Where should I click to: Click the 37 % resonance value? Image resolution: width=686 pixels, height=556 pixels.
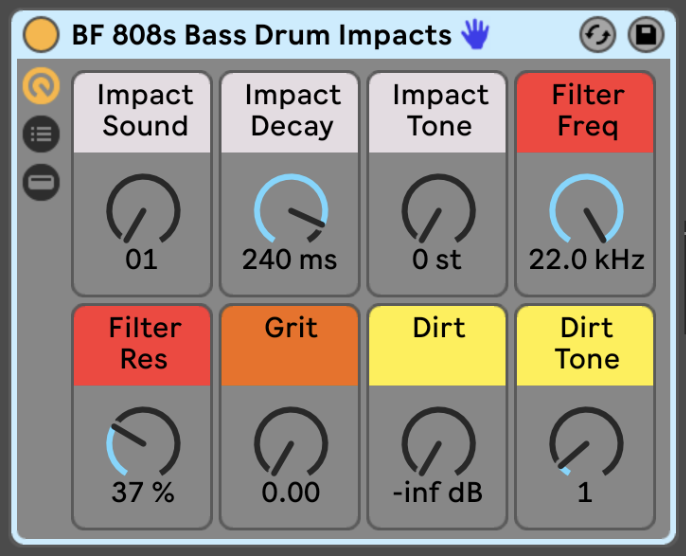pos(143,492)
